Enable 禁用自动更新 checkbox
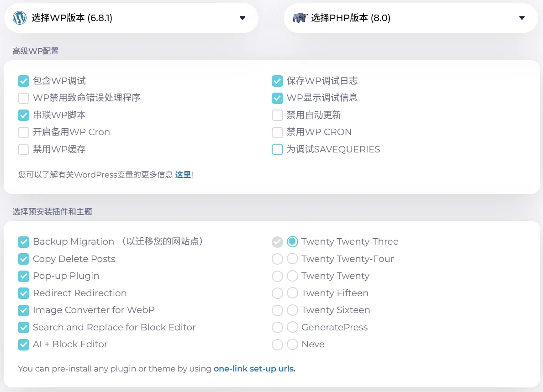This screenshot has width=543, height=392. coord(277,115)
